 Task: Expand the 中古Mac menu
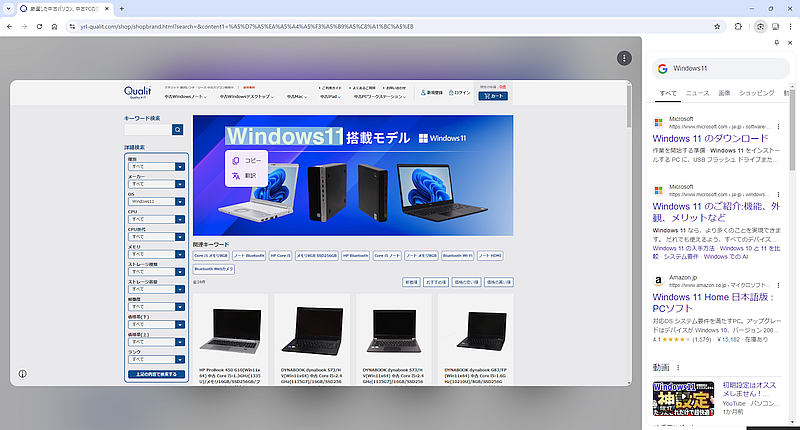coord(296,96)
